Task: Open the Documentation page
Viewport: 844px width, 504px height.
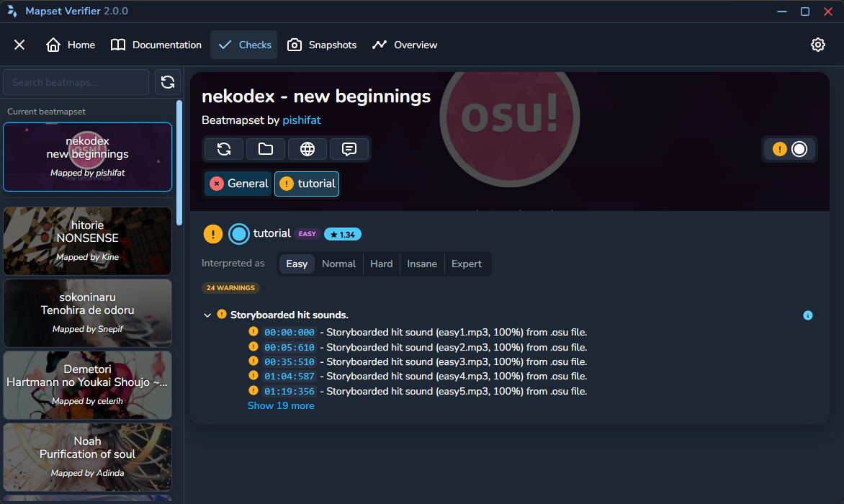Action: 156,45
